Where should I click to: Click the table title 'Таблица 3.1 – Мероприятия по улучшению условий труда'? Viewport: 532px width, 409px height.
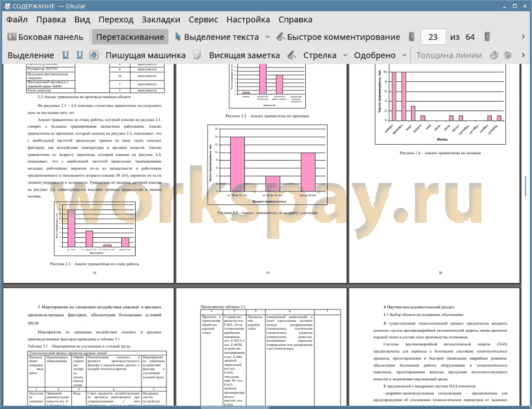[79, 346]
